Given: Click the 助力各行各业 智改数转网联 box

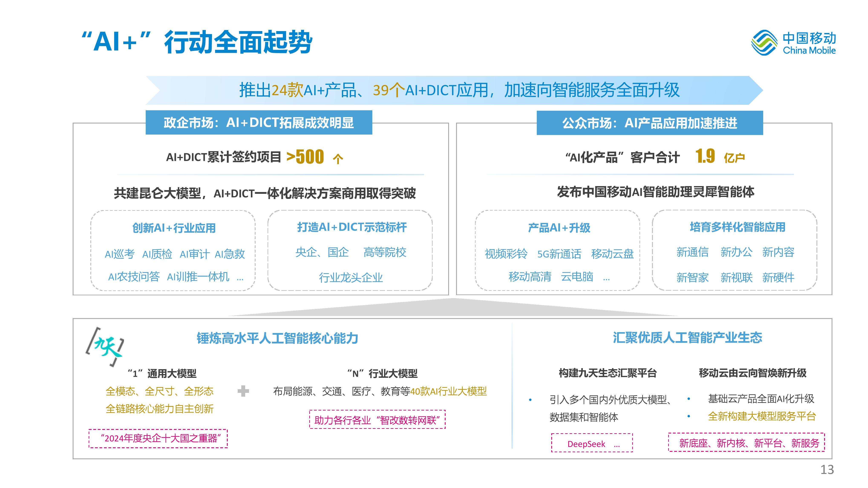Looking at the screenshot, I should click(377, 419).
